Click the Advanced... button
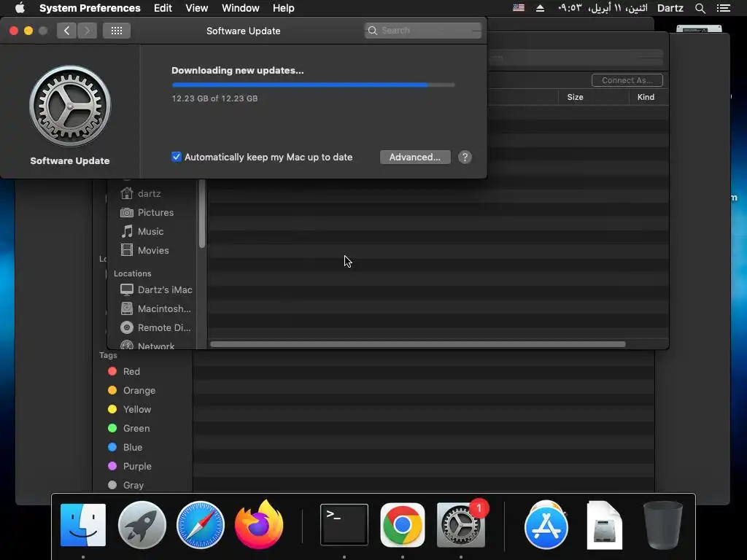This screenshot has height=560, width=747. [x=415, y=157]
